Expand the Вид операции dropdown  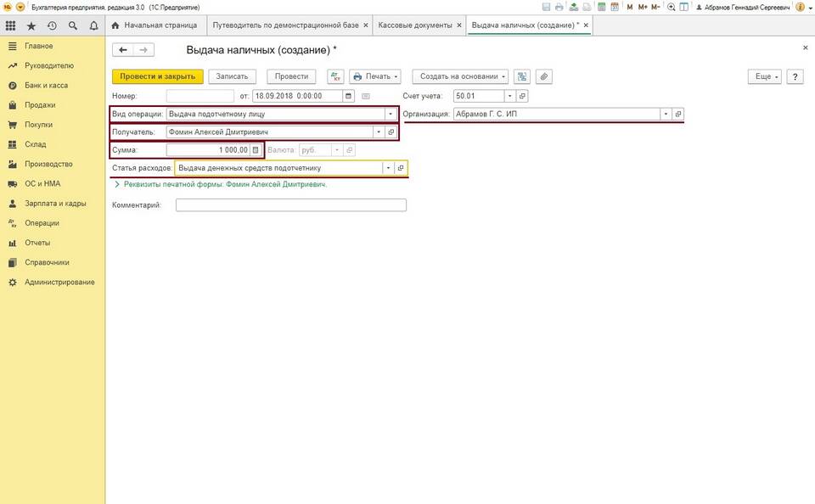pos(391,114)
